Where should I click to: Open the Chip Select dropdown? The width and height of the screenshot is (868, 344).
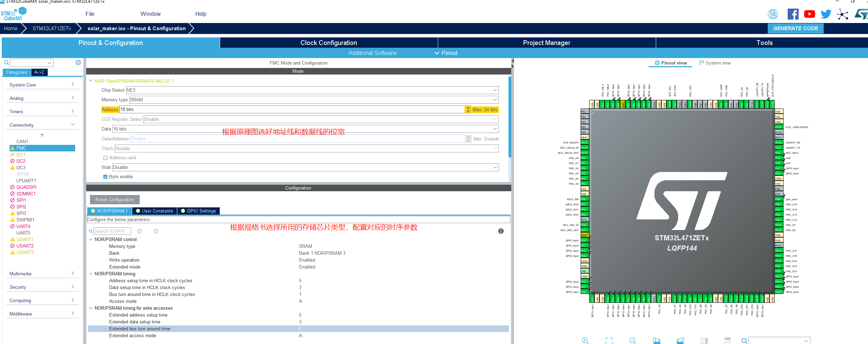pos(495,90)
